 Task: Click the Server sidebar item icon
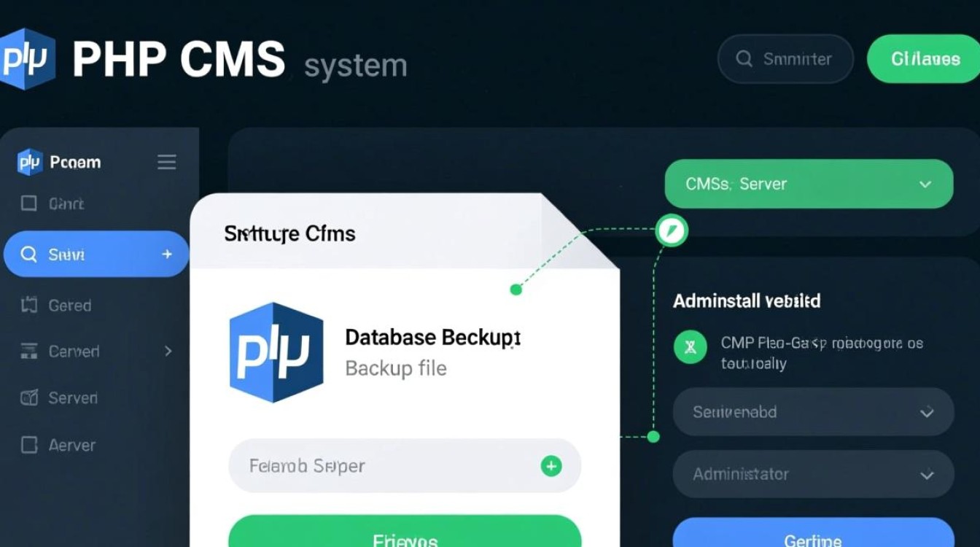[x=29, y=398]
